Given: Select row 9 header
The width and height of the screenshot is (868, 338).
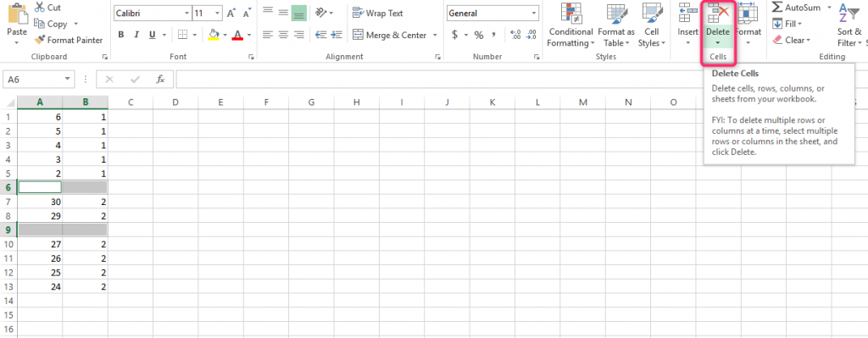Looking at the screenshot, I should coord(8,230).
